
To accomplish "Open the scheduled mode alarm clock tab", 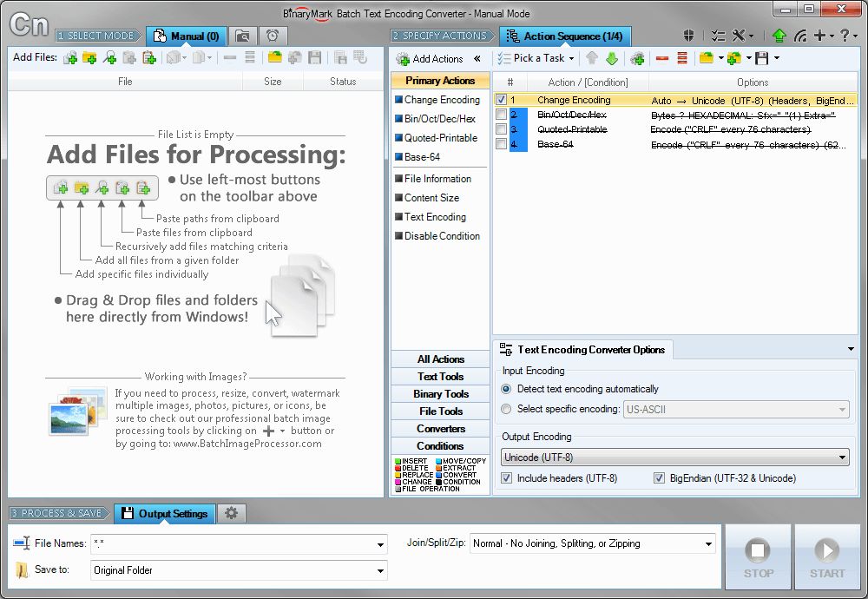I will coord(273,36).
